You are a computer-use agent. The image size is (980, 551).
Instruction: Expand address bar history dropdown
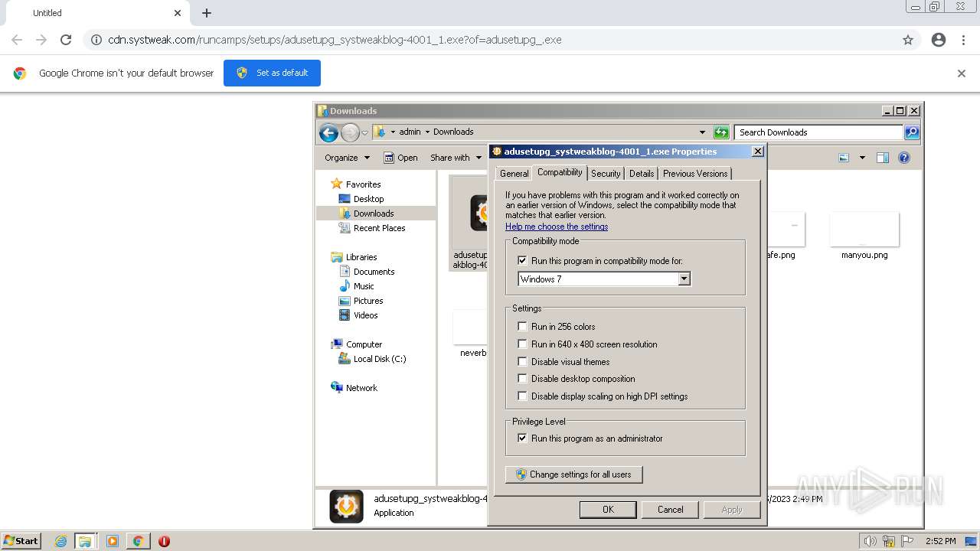702,132
